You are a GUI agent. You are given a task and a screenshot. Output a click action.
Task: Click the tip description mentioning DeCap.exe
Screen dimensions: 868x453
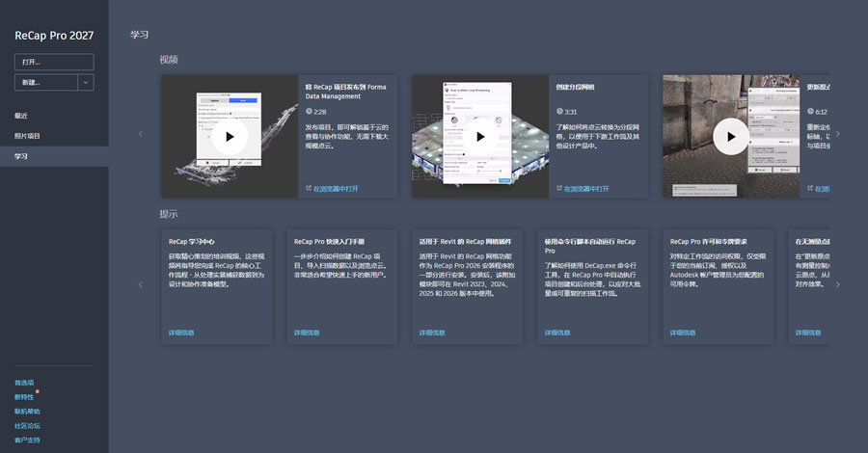[x=592, y=280]
